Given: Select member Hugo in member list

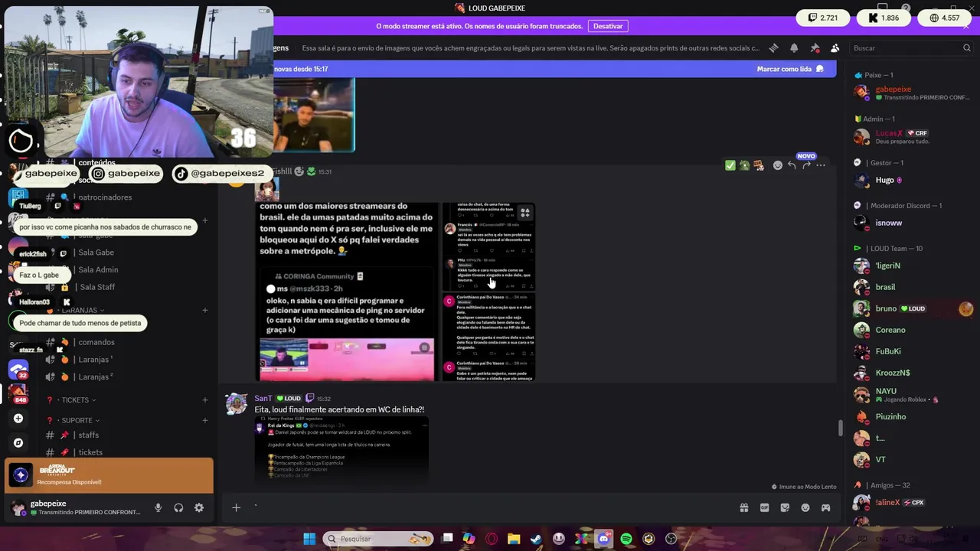Looking at the screenshot, I should pyautogui.click(x=911, y=180).
